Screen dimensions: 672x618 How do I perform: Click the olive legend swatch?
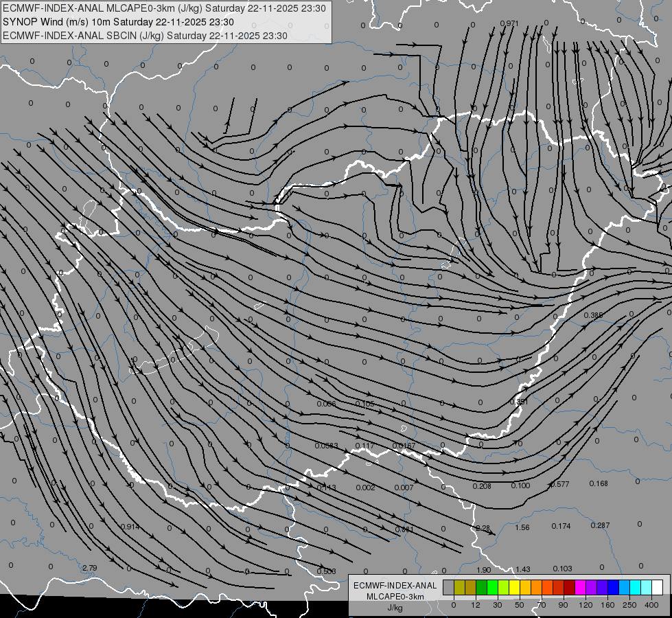click(459, 587)
